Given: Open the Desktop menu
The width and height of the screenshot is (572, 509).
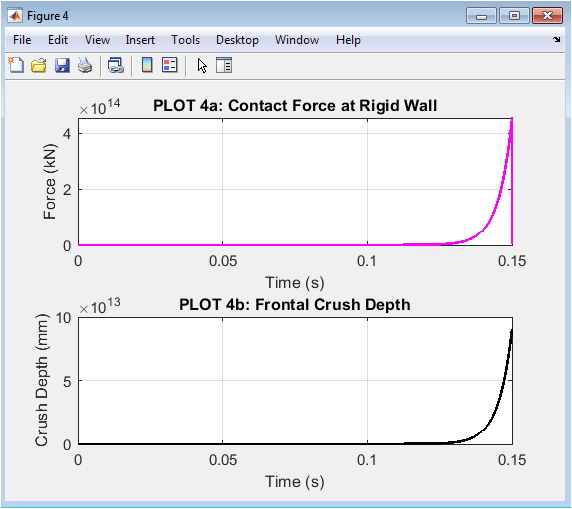Looking at the screenshot, I should 237,40.
